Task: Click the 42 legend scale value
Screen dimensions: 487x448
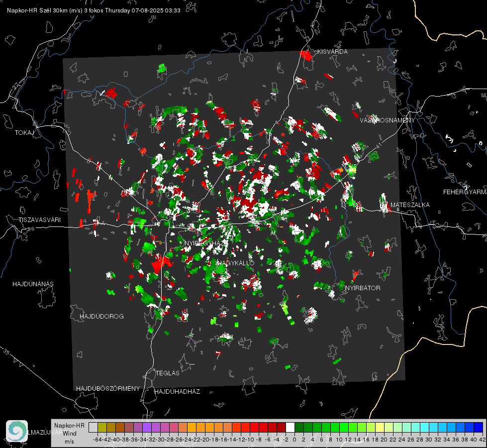Action: [483, 440]
